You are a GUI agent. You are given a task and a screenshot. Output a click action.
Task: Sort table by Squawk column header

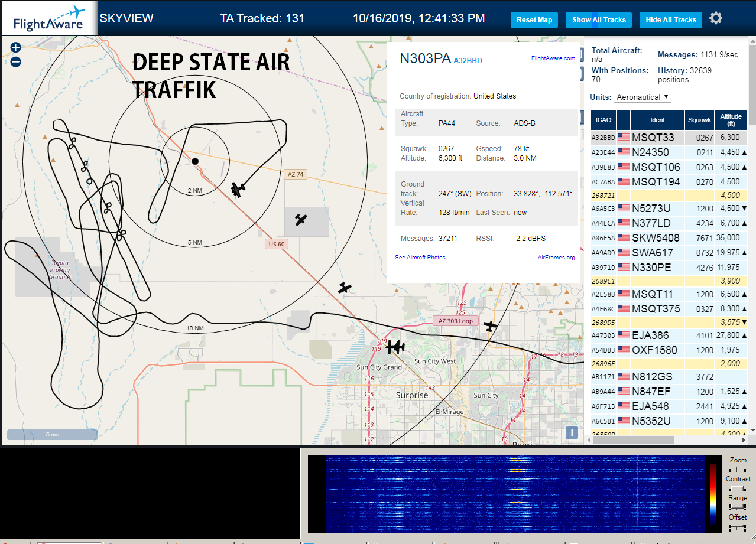699,120
